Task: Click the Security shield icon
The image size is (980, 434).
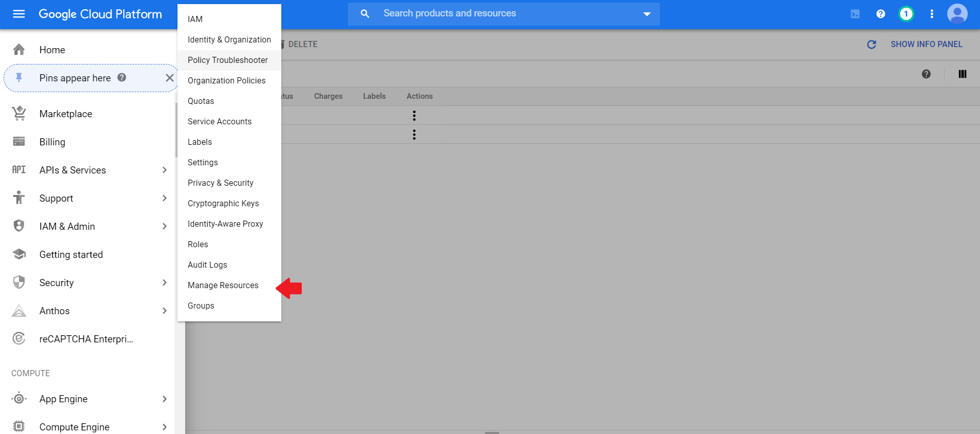Action: tap(19, 282)
